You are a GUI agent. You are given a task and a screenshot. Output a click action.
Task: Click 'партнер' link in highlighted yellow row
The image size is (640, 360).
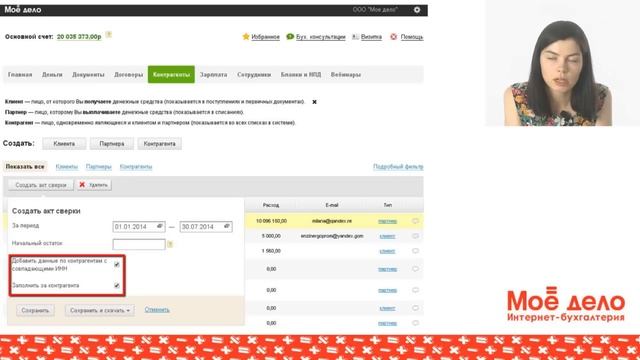click(x=387, y=221)
